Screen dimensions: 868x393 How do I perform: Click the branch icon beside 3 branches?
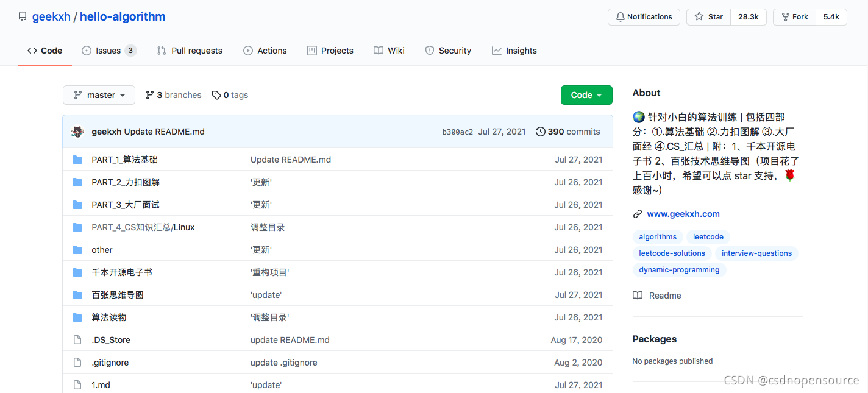(x=149, y=95)
